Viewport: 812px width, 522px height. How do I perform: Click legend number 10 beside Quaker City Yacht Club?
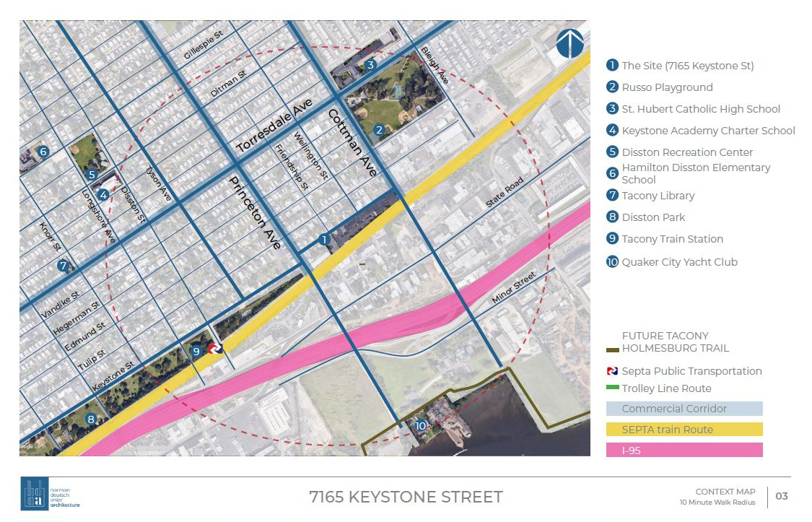(612, 262)
